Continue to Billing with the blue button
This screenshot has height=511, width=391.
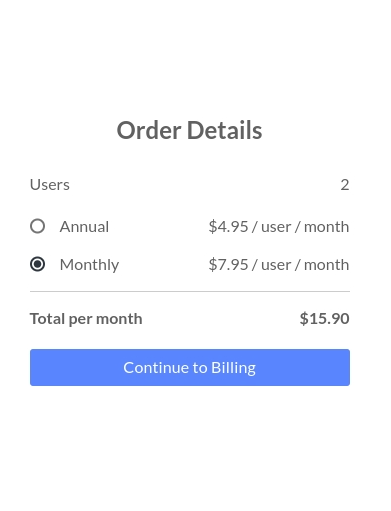pos(190,367)
